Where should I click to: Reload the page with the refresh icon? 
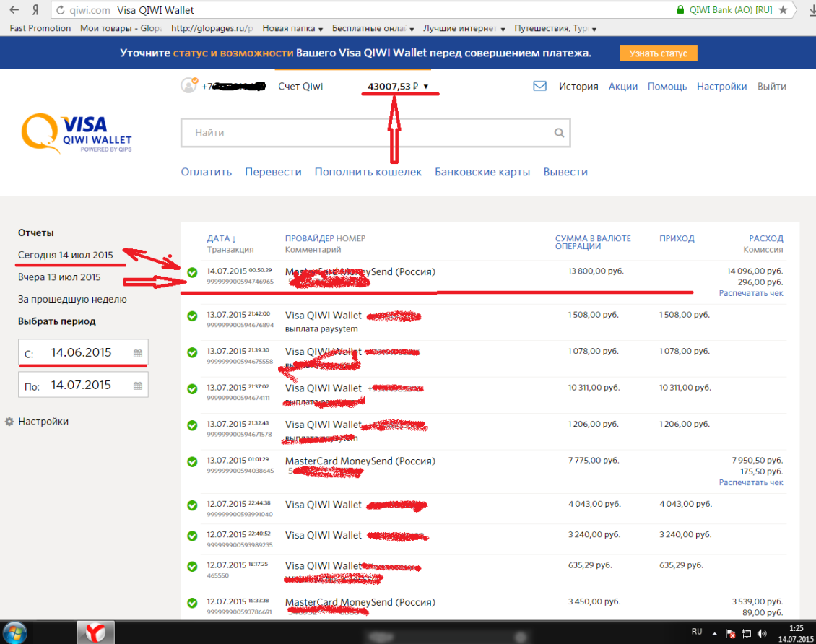(x=61, y=10)
